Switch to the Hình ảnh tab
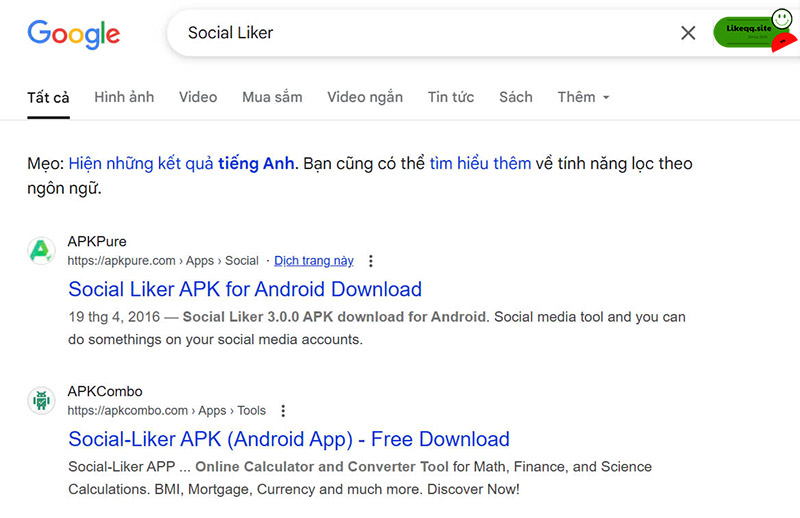This screenshot has width=800, height=518. pos(124,97)
